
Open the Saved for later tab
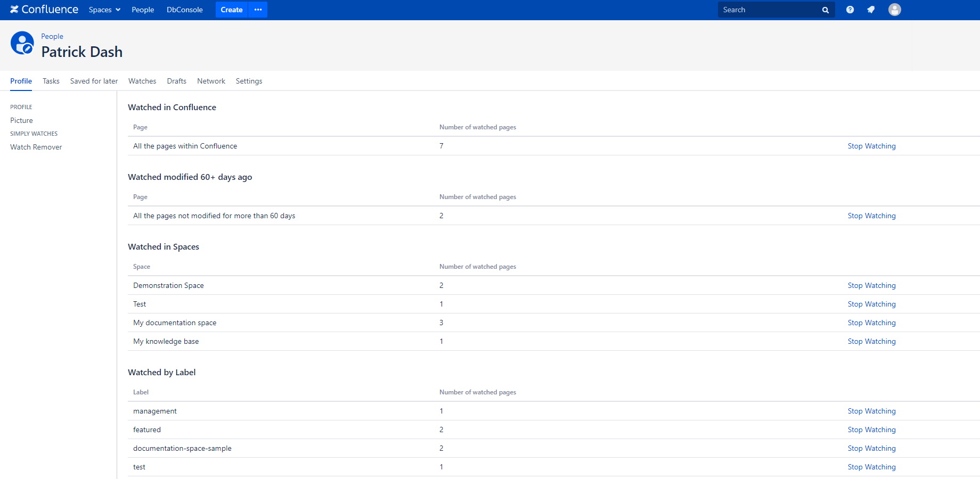(x=94, y=81)
